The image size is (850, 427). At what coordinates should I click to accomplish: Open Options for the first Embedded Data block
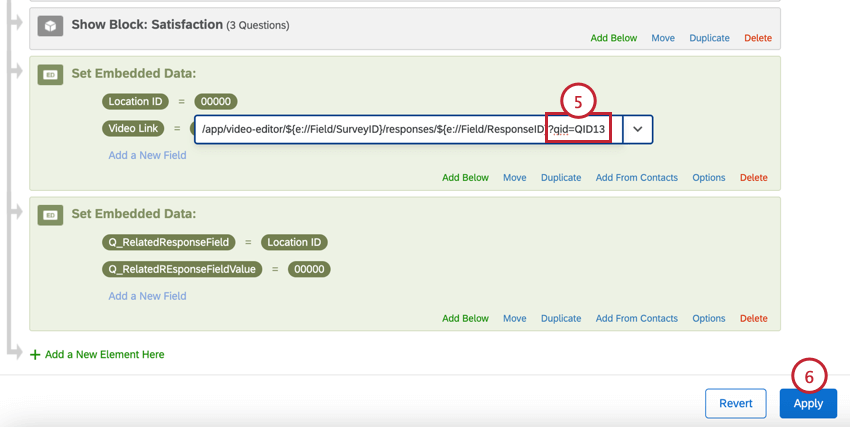click(709, 178)
